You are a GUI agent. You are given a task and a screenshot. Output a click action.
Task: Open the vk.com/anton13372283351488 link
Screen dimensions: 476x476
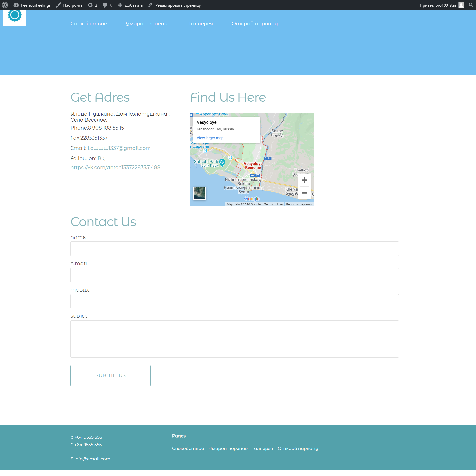click(x=116, y=167)
